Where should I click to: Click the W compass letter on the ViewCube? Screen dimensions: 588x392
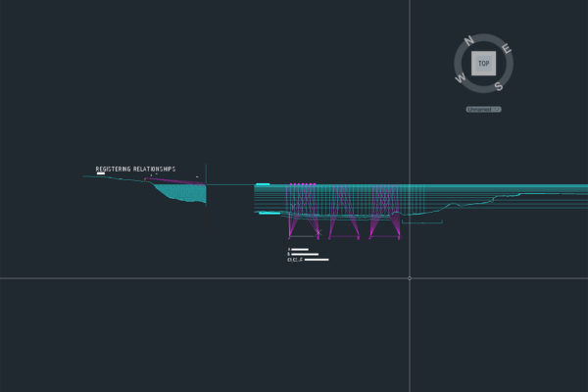(461, 78)
